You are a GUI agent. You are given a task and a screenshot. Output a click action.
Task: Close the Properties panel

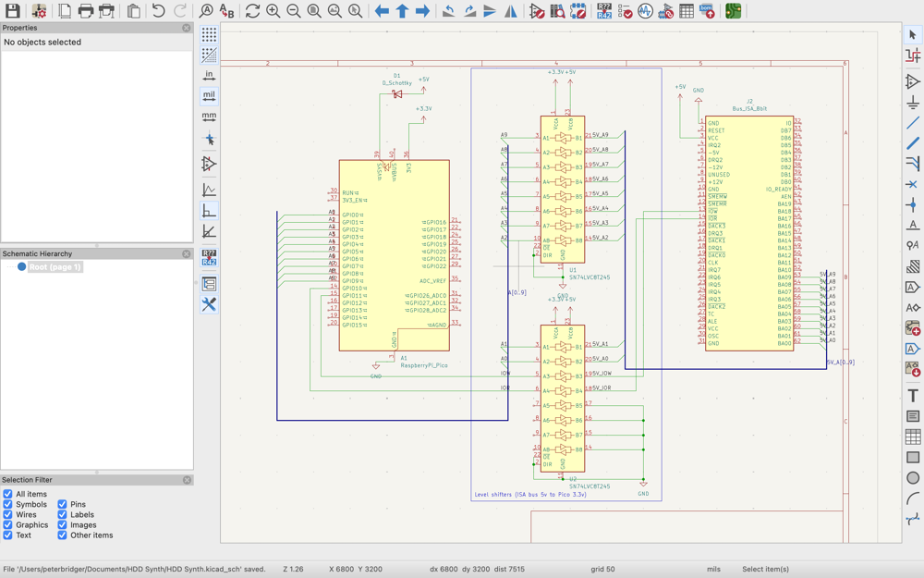click(x=187, y=29)
